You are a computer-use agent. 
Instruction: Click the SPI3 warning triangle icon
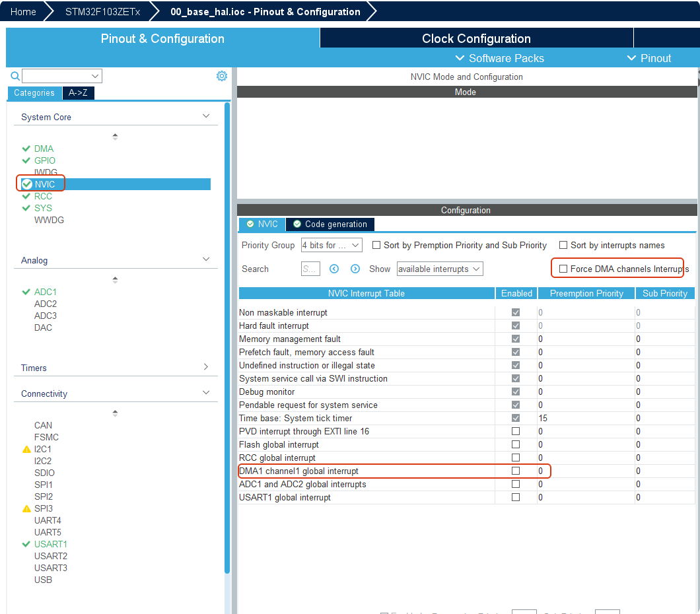[26, 508]
